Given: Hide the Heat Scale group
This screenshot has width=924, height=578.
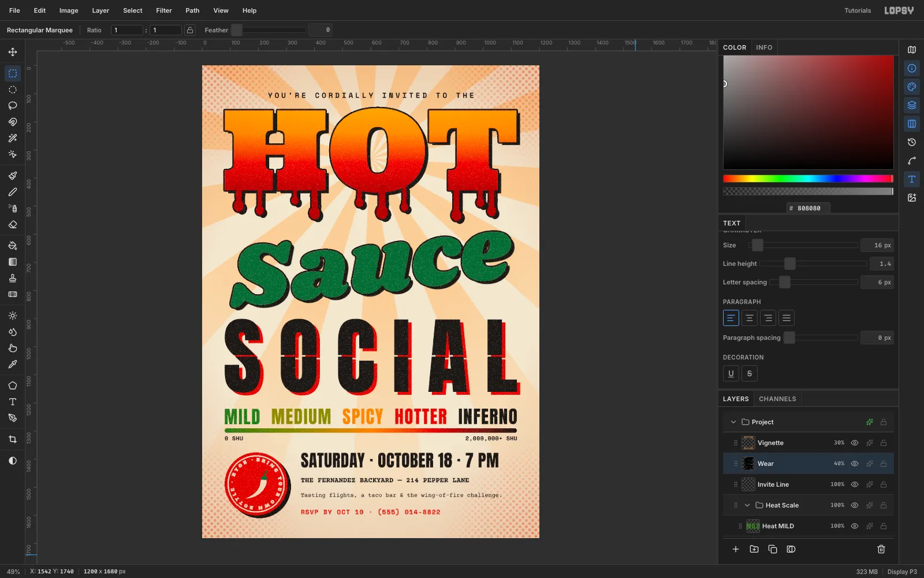Looking at the screenshot, I should point(855,505).
